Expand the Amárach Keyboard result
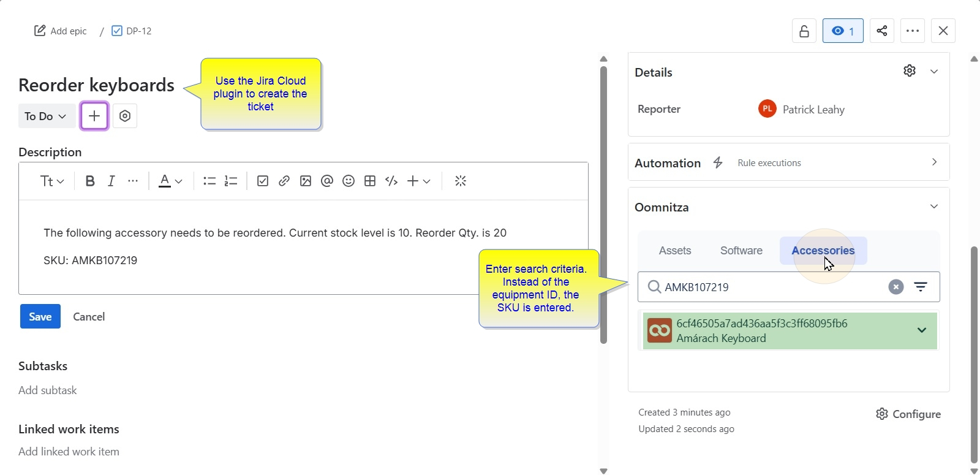Viewport: 980px width, 475px height. click(922, 330)
